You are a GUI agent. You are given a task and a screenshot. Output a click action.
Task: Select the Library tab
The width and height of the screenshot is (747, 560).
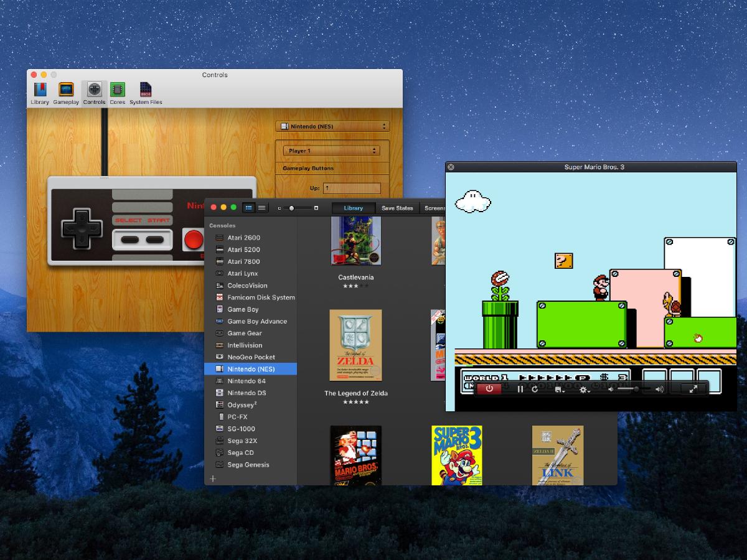click(353, 208)
